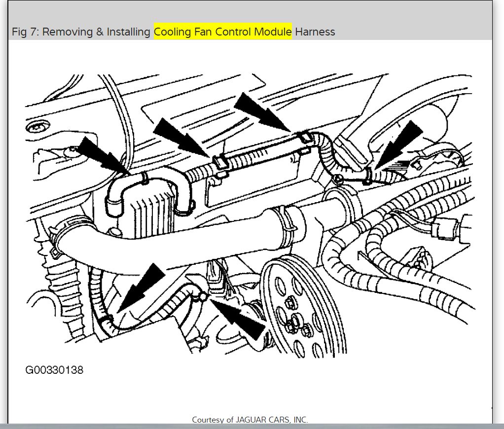This screenshot has height=429, width=504.
Task: Click the 'Courtesy of JAGUAR CARS, INC.' credit
Action: [250, 420]
